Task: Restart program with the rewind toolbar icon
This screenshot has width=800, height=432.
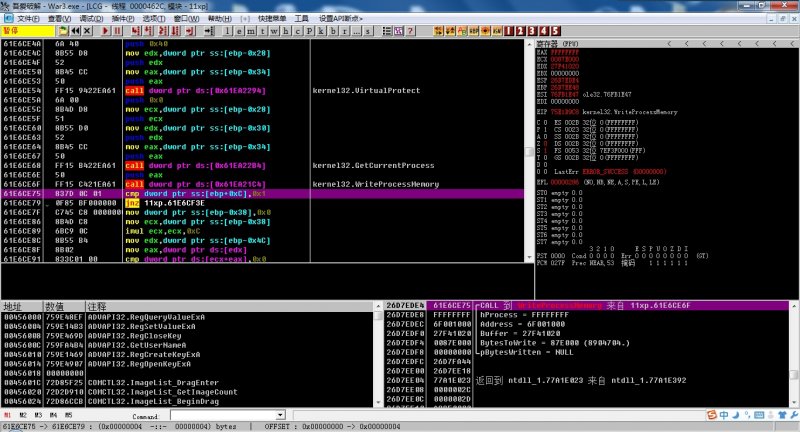Action: click(x=76, y=31)
